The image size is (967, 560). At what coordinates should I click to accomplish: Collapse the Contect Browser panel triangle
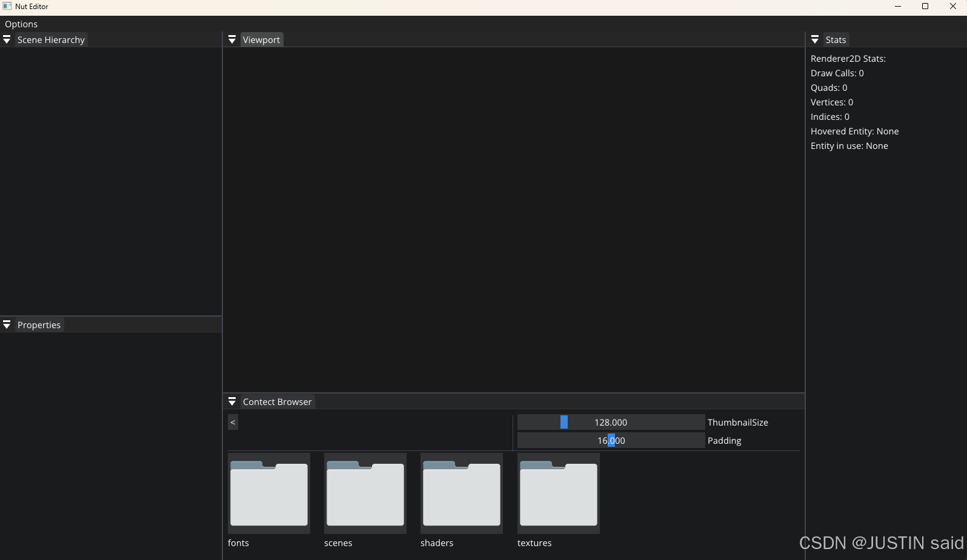(232, 402)
